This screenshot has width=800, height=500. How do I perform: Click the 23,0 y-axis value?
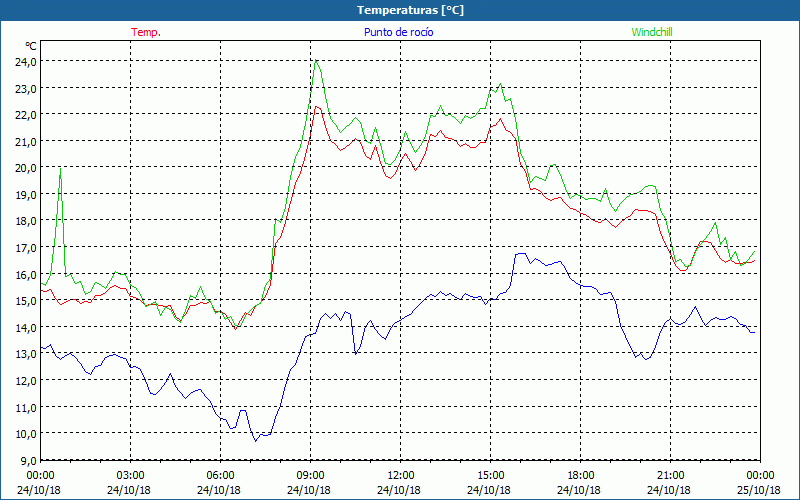tap(27, 88)
